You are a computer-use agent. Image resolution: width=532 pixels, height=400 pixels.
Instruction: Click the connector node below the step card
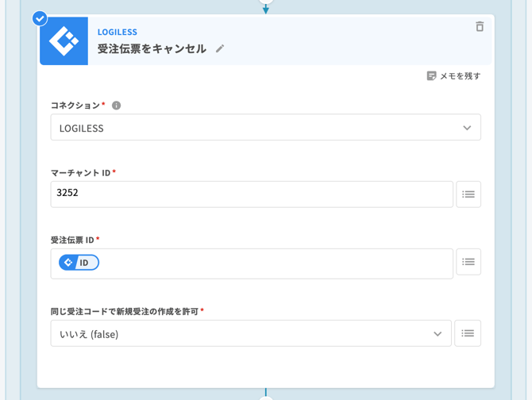[266, 395]
